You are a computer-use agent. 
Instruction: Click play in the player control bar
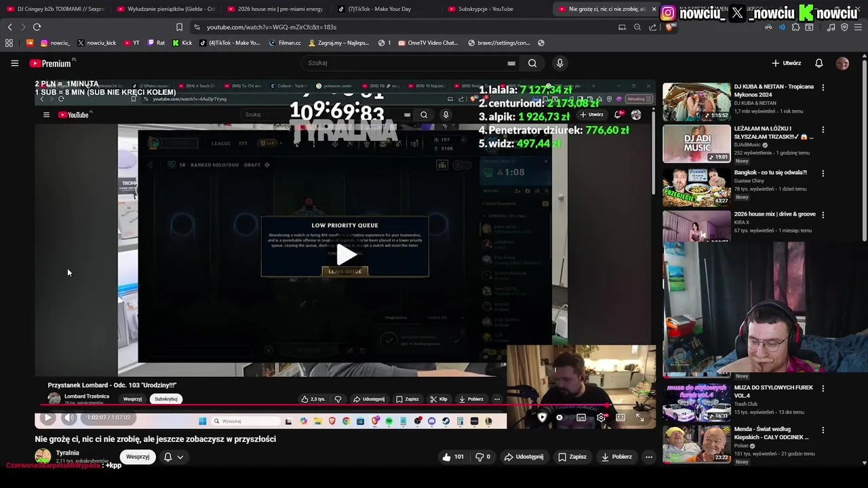coord(47,418)
